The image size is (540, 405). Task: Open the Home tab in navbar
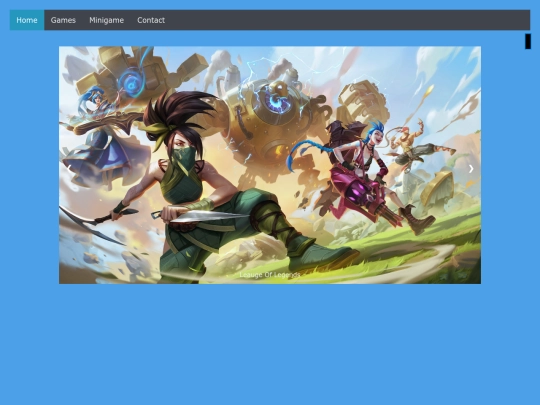(27, 20)
